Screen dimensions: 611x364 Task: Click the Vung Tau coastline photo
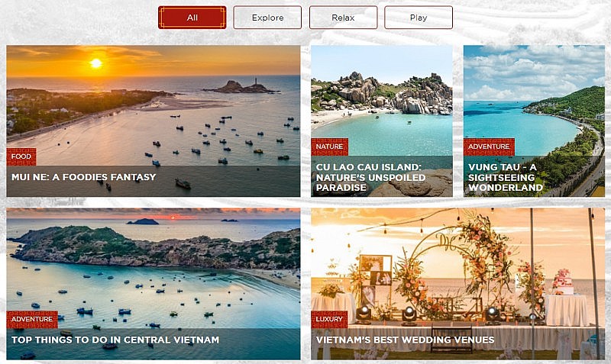534,98
